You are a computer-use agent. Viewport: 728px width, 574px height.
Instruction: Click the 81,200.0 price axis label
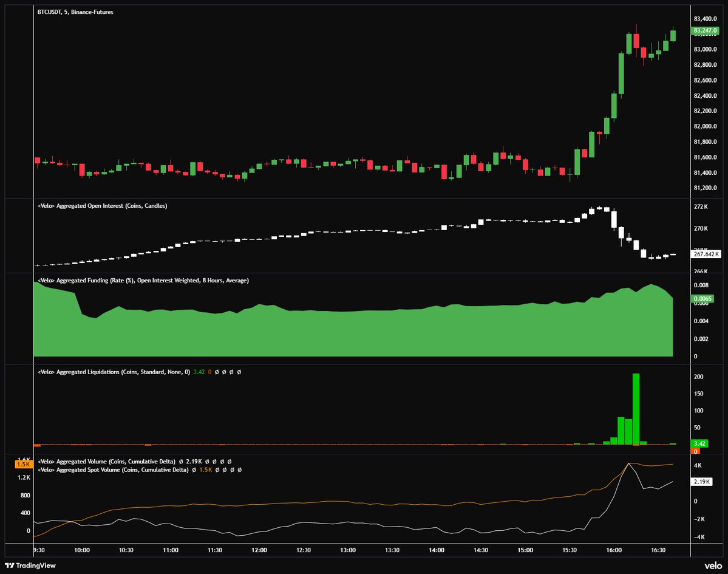pyautogui.click(x=706, y=188)
